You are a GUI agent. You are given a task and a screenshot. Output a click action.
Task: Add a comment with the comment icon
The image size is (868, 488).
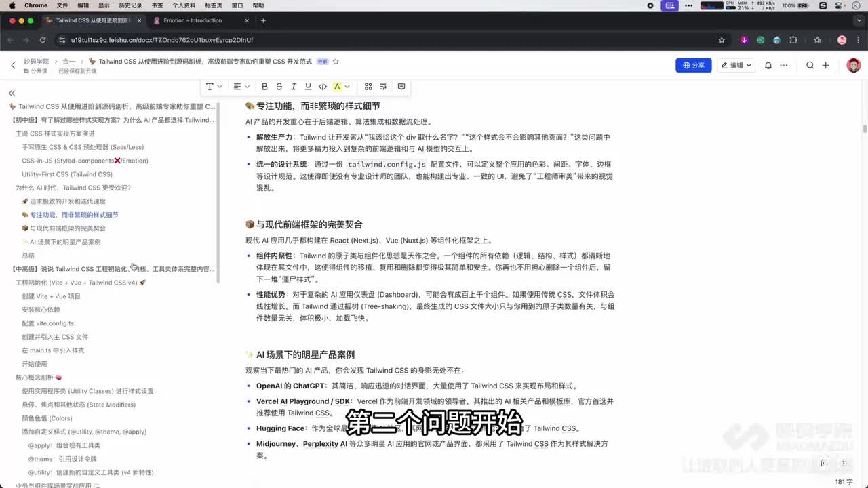401,87
